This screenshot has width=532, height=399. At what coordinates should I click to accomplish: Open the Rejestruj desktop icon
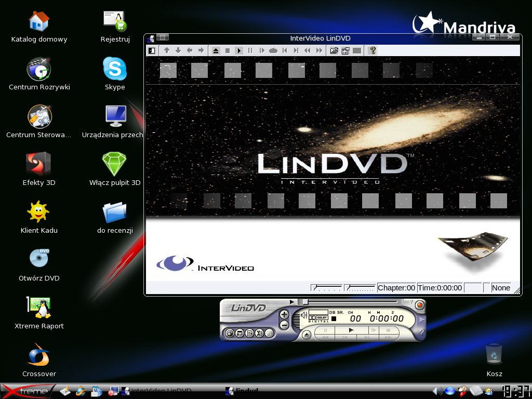coord(115,26)
